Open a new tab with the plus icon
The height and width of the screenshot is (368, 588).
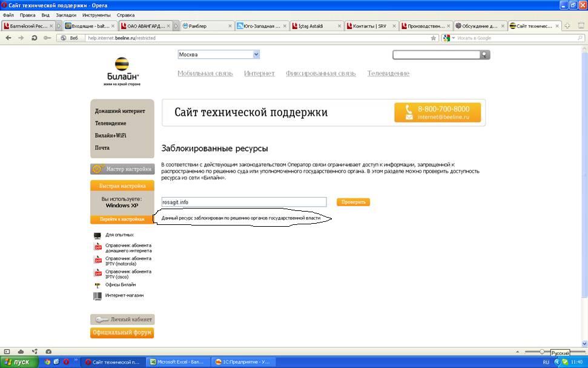pyautogui.click(x=567, y=26)
